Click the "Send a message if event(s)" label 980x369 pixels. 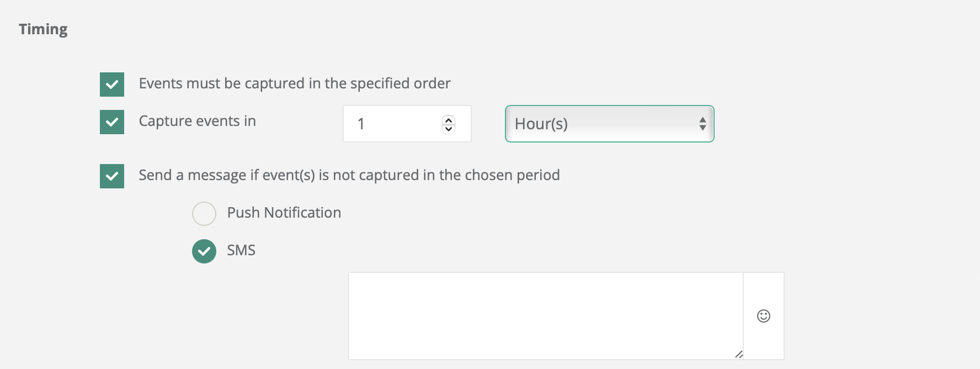tap(349, 175)
